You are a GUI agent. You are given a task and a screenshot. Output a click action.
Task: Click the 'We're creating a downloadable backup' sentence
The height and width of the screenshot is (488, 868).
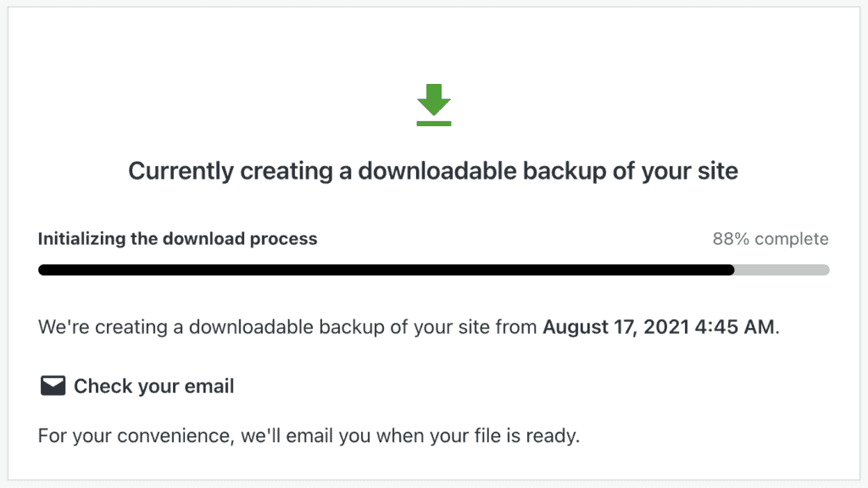(x=409, y=327)
